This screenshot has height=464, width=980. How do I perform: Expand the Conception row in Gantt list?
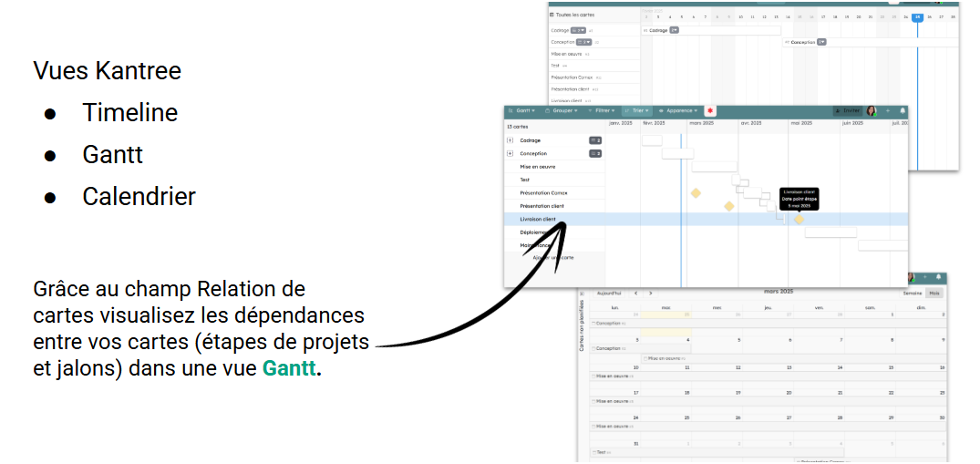(x=510, y=154)
